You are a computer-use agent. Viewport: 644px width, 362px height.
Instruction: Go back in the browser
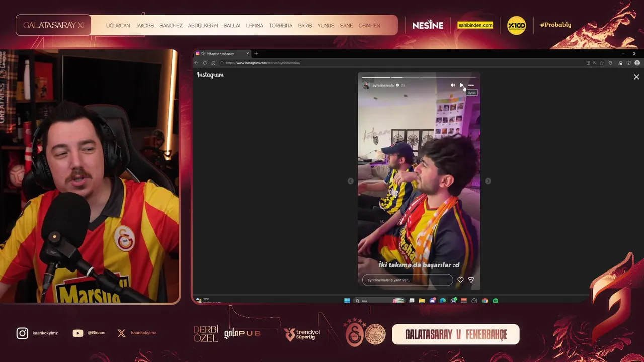point(196,63)
